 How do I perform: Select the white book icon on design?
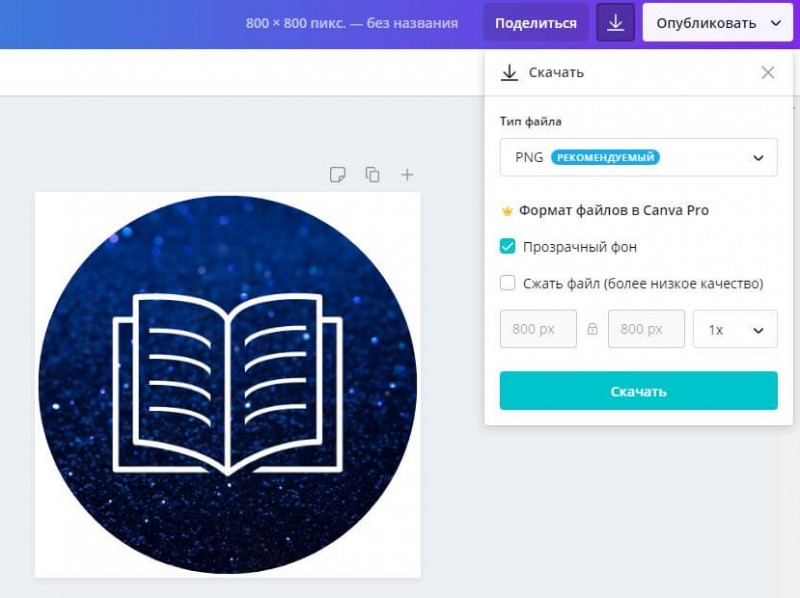pos(228,384)
